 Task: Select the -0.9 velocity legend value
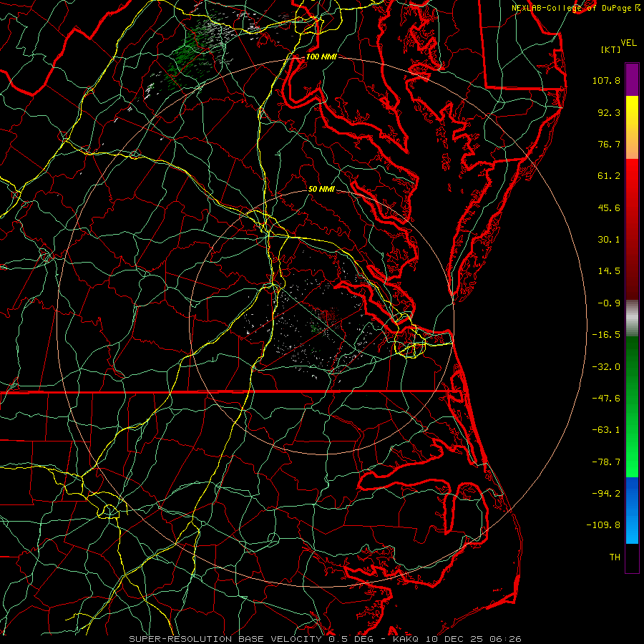[609, 303]
